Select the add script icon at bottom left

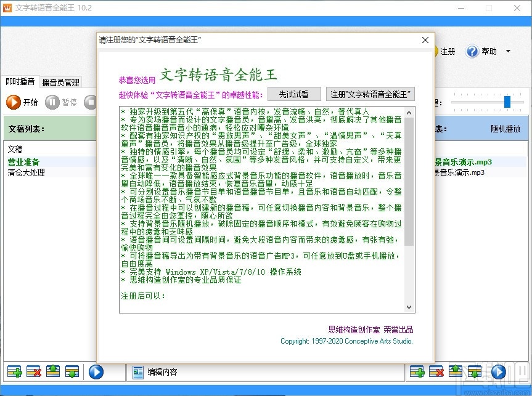15,371
